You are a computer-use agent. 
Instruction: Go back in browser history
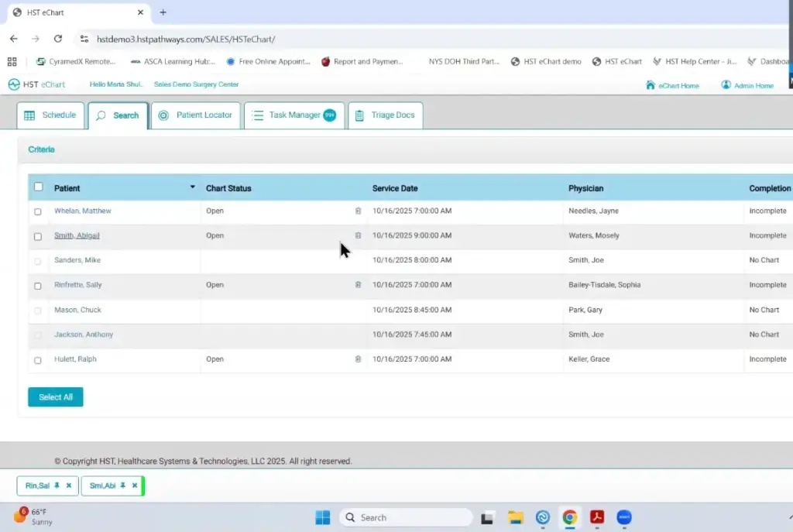click(x=14, y=39)
